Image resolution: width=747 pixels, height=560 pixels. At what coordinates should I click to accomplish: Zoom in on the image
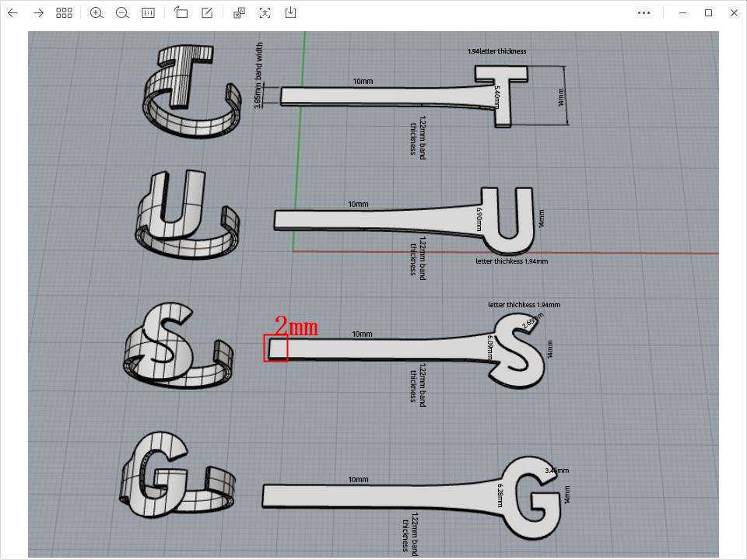96,13
